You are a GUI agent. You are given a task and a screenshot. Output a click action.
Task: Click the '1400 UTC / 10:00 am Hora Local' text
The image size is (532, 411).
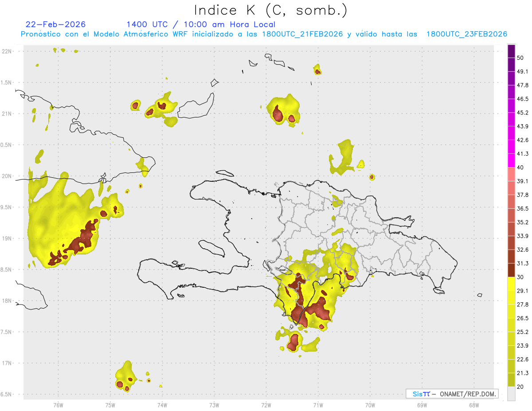pyautogui.click(x=200, y=24)
